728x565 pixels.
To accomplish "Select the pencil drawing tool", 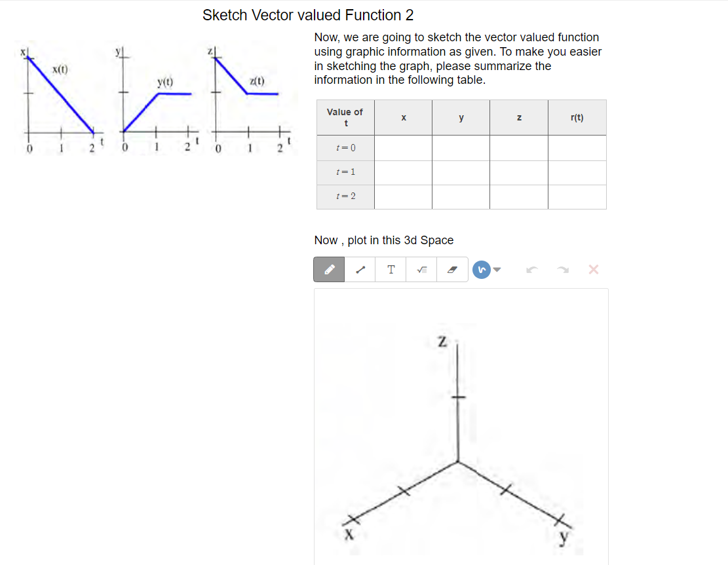I will point(328,269).
